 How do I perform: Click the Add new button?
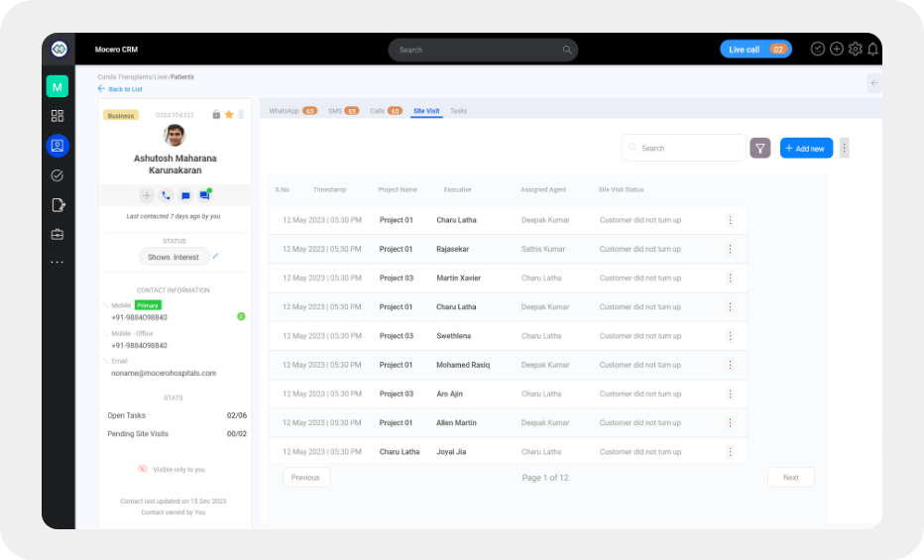[x=806, y=149]
